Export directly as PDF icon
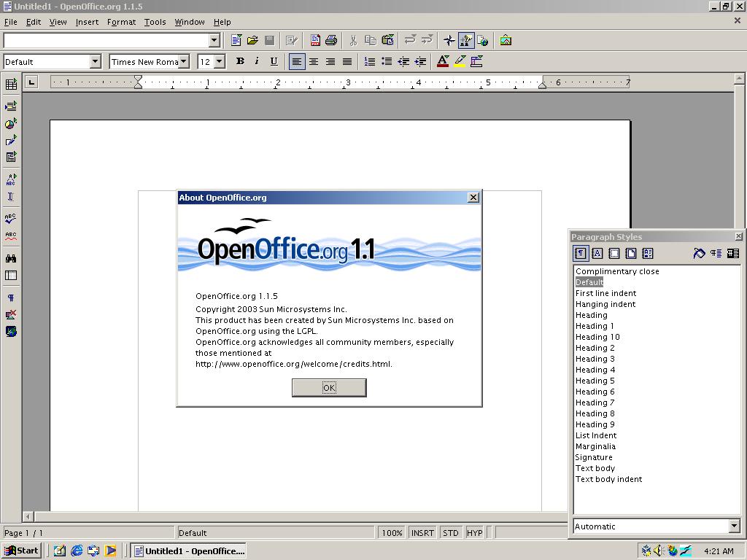Image resolution: width=747 pixels, height=560 pixels. (315, 41)
